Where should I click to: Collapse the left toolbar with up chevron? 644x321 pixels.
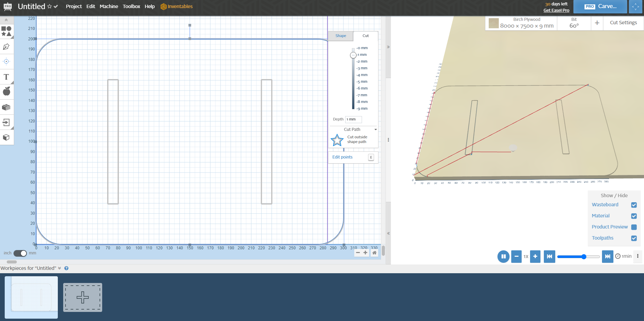coord(6,20)
